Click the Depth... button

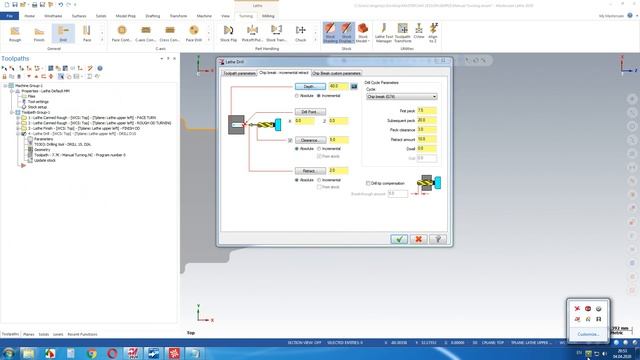point(310,87)
